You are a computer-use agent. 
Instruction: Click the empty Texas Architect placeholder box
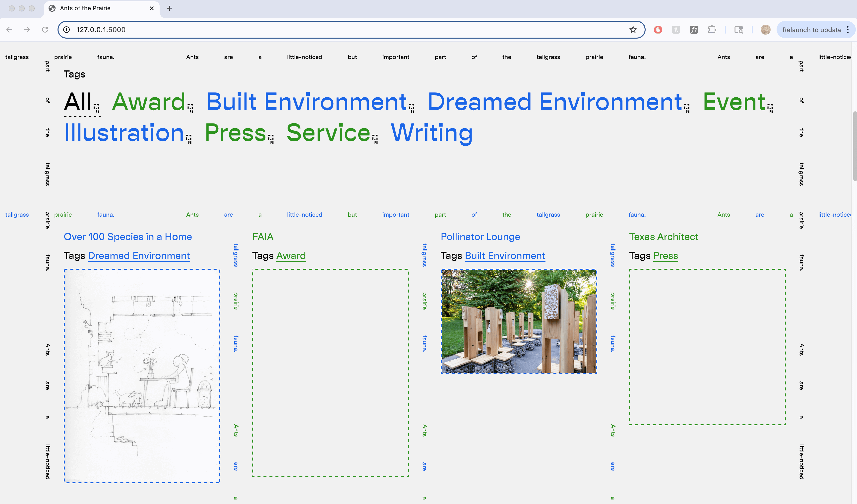coord(707,347)
